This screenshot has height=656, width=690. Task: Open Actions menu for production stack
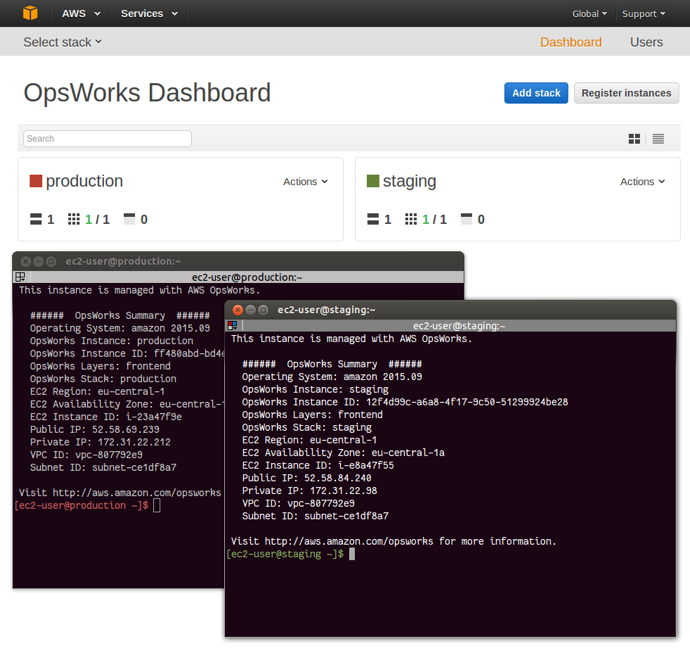(x=305, y=181)
